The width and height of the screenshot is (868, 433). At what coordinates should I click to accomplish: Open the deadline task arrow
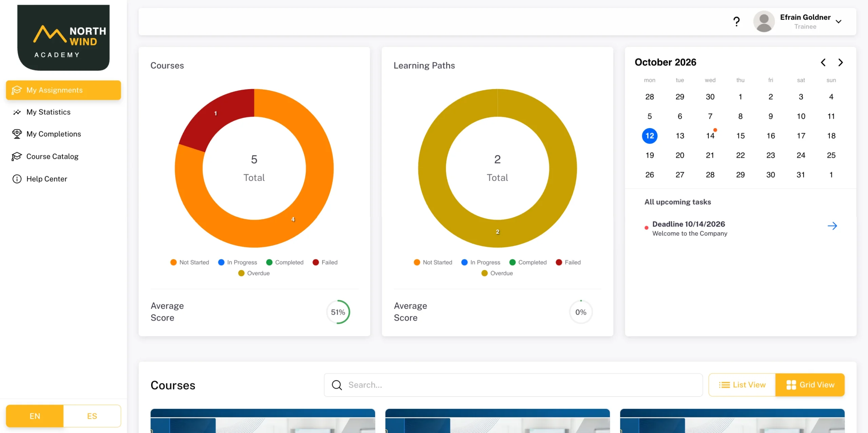pyautogui.click(x=832, y=226)
